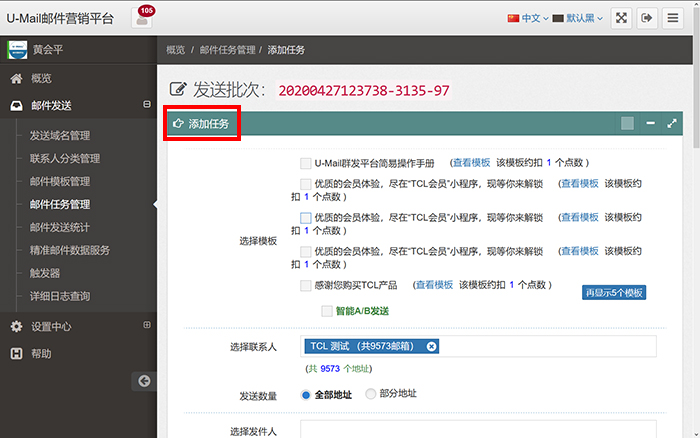Enable the 智能A/B发送 checkbox
The width and height of the screenshot is (700, 438).
pyautogui.click(x=326, y=311)
